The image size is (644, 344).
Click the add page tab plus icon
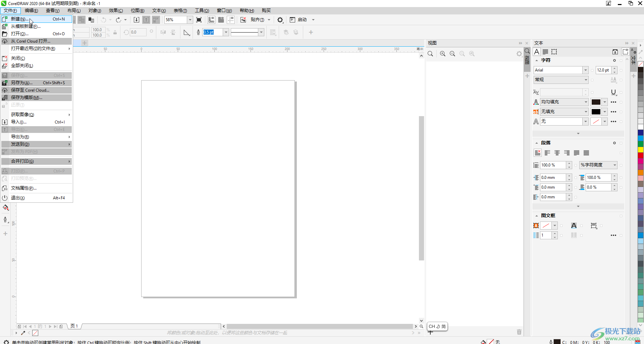pyautogui.click(x=85, y=43)
